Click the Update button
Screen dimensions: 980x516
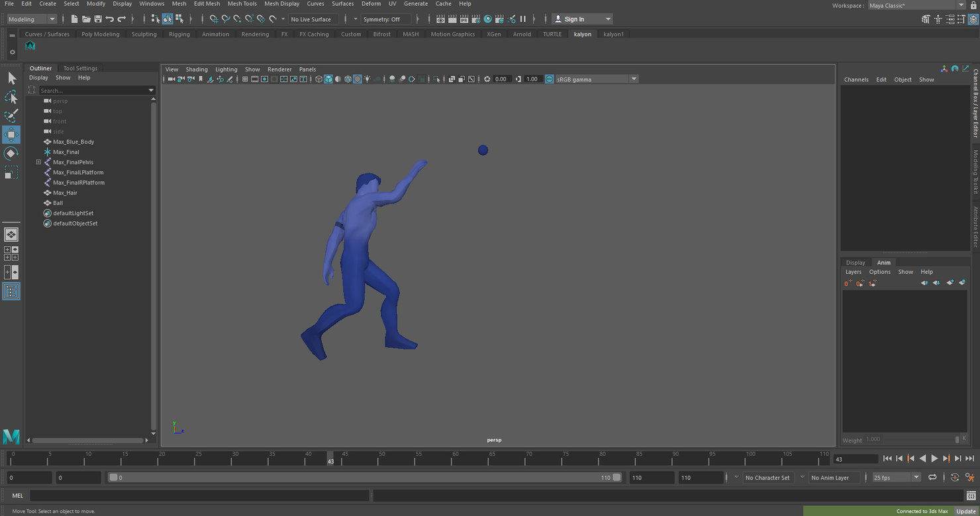(x=965, y=511)
